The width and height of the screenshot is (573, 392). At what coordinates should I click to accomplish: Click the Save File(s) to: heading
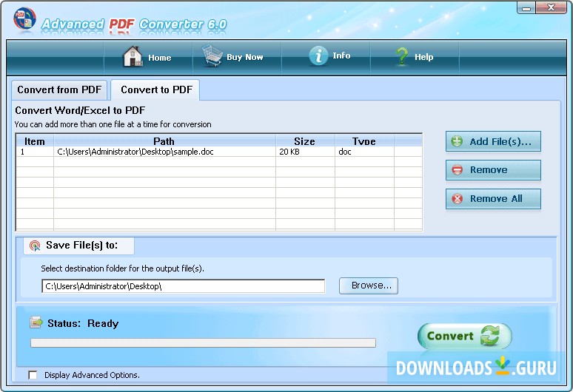click(x=82, y=246)
